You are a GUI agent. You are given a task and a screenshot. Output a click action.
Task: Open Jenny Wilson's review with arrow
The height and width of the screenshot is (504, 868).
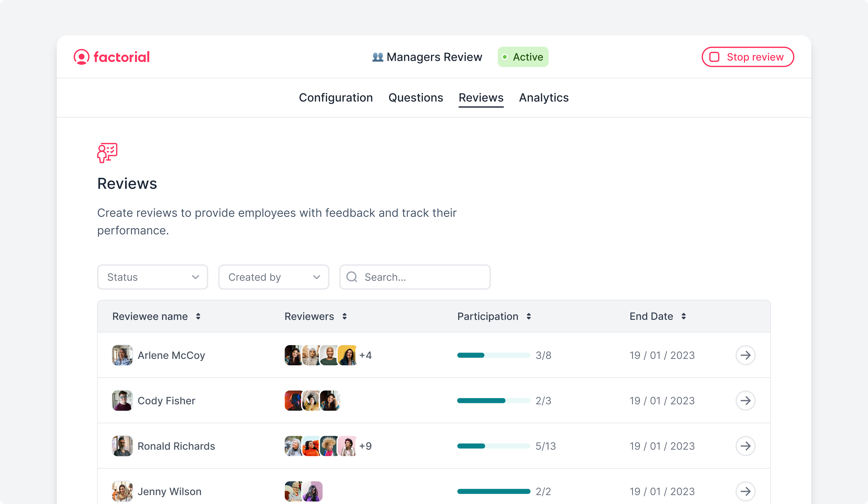tap(745, 491)
